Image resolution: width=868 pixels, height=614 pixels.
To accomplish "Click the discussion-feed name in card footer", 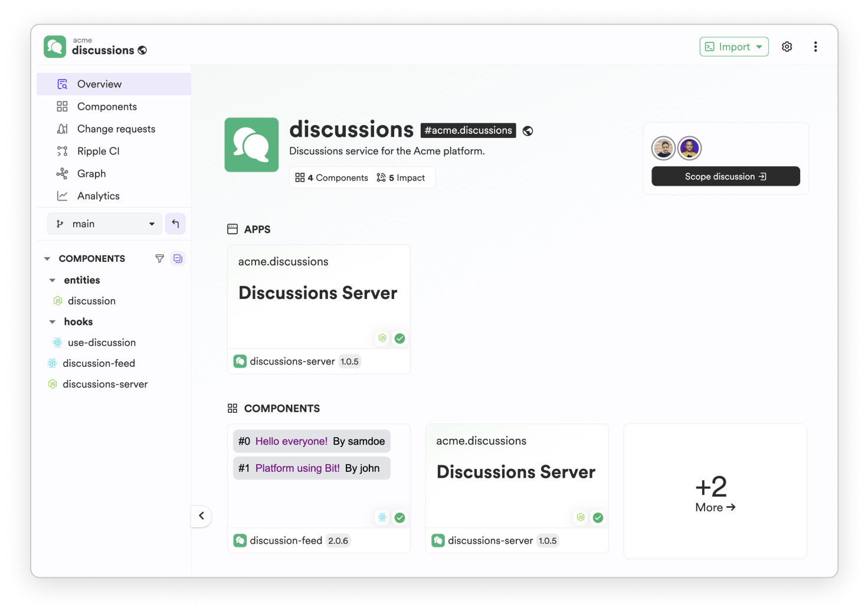I will click(286, 540).
